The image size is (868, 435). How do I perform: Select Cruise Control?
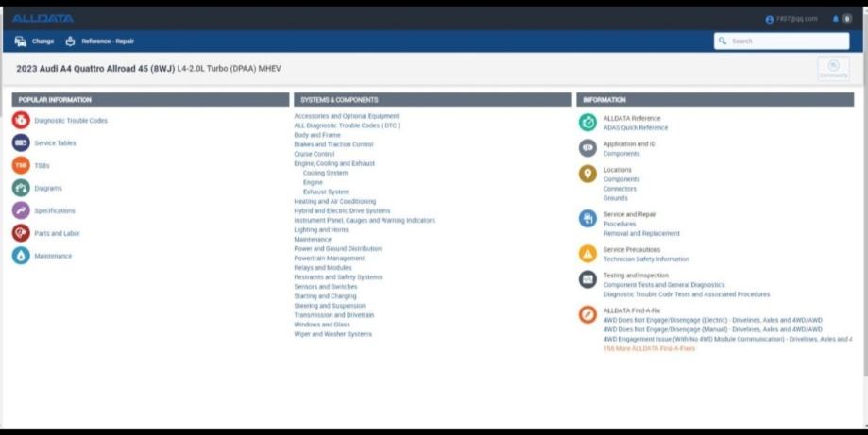coord(315,154)
